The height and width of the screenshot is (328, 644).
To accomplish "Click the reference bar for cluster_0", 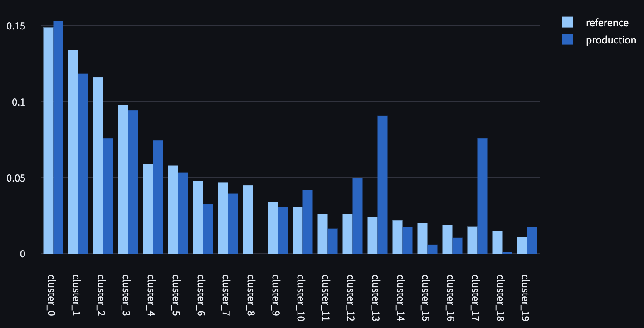I will [48, 140].
